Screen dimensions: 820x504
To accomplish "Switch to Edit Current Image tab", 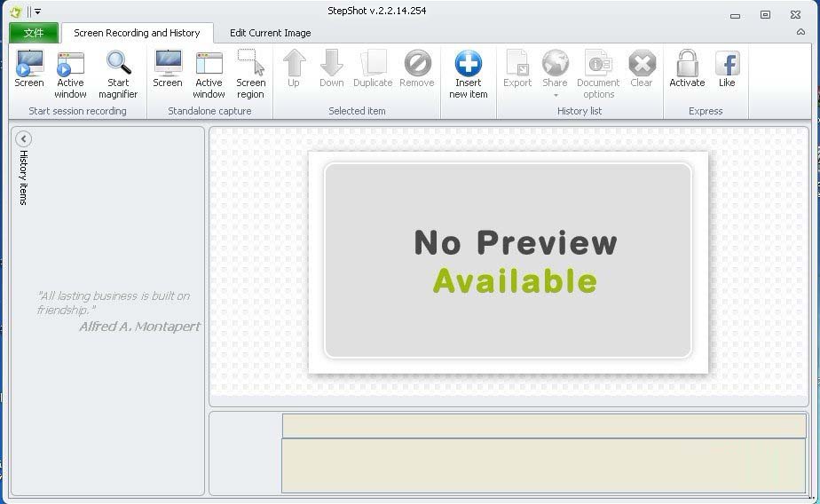I will click(x=270, y=33).
